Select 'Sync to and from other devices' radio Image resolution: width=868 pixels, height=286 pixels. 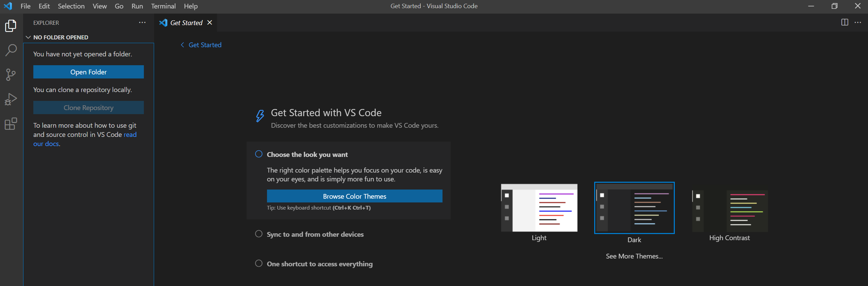(259, 234)
